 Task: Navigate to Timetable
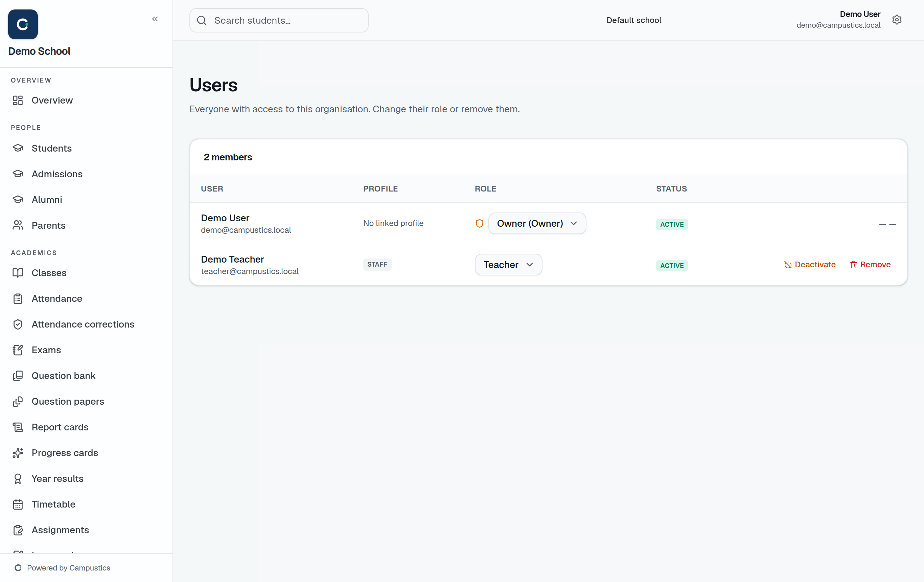coord(53,504)
